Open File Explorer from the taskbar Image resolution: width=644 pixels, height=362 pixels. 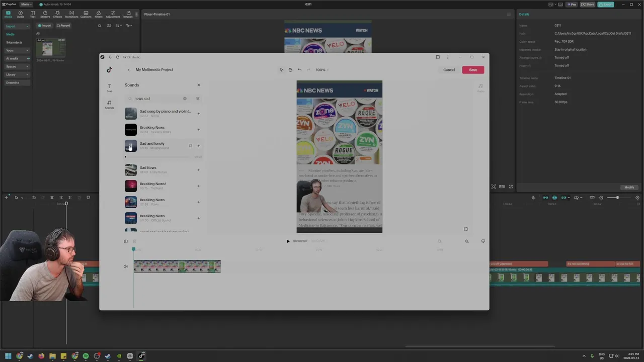pos(52,356)
